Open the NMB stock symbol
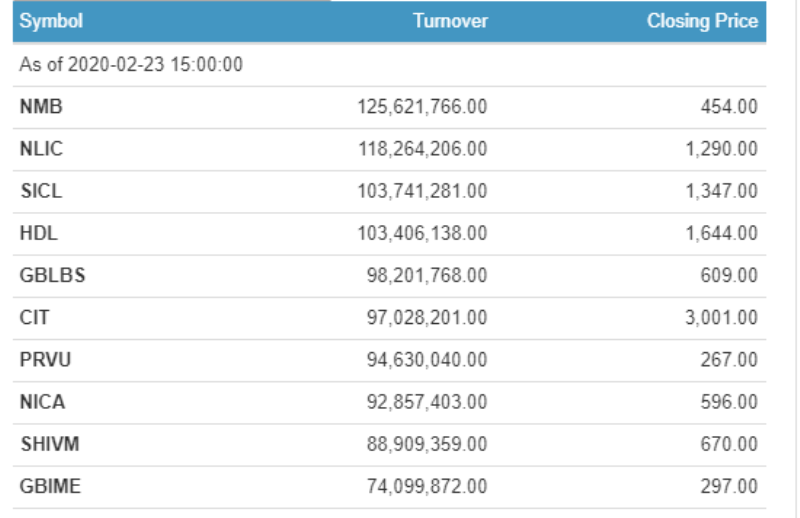 [41, 107]
